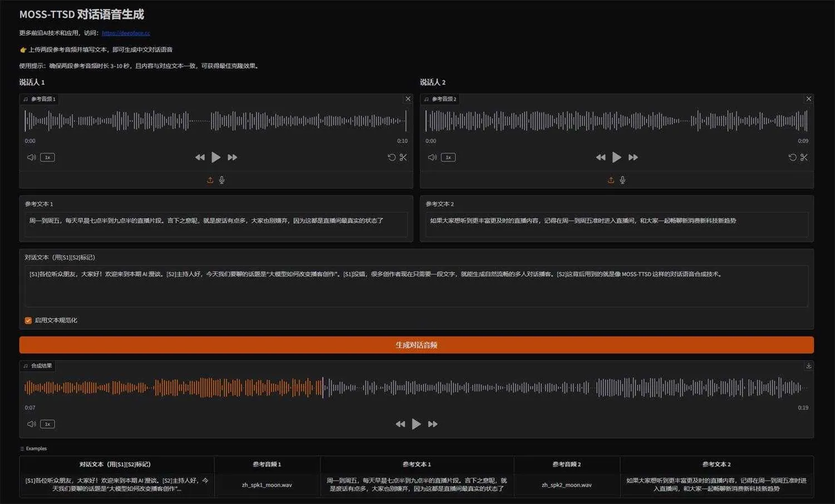835x504 pixels.
Task: Trim reference audio 2 with scissors icon
Action: (x=804, y=157)
